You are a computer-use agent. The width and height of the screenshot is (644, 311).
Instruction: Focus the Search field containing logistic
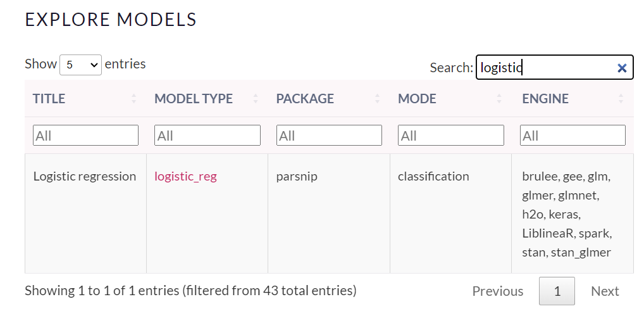point(544,68)
